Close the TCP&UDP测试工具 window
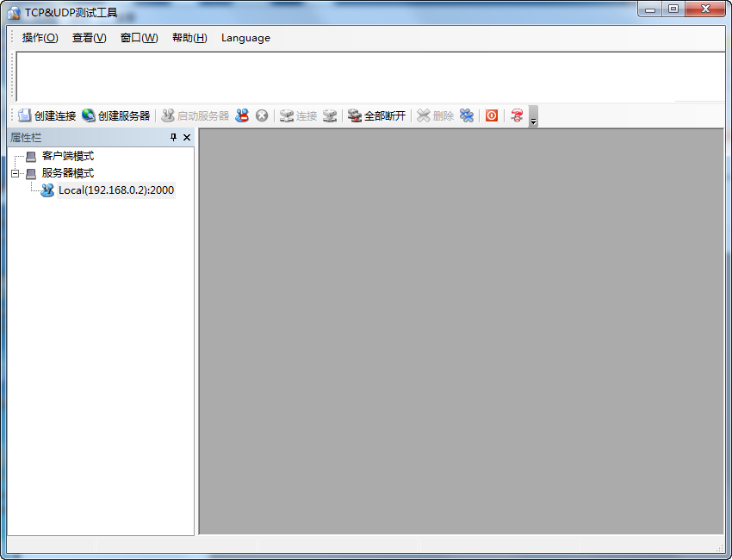Image resolution: width=732 pixels, height=560 pixels. tap(705, 9)
